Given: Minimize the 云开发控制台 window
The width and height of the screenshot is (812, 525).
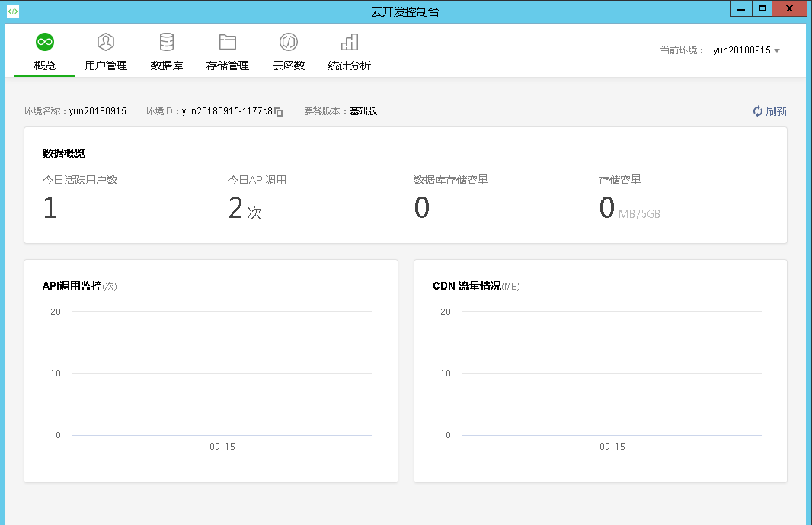Looking at the screenshot, I should (740, 8).
